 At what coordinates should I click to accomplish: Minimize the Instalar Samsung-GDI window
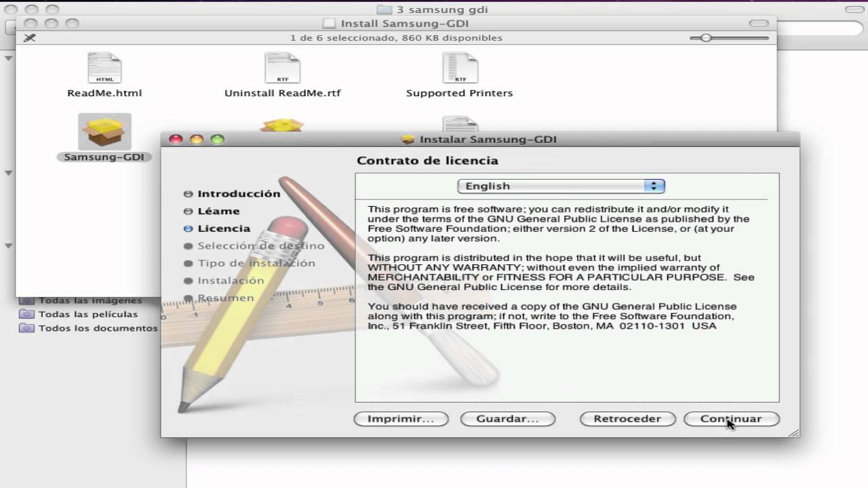click(197, 140)
